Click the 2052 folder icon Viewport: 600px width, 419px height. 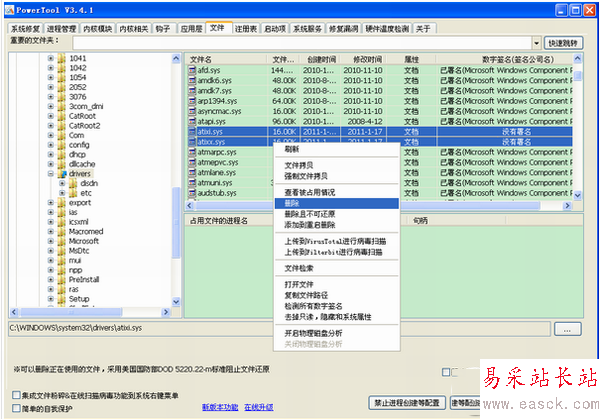click(62, 87)
